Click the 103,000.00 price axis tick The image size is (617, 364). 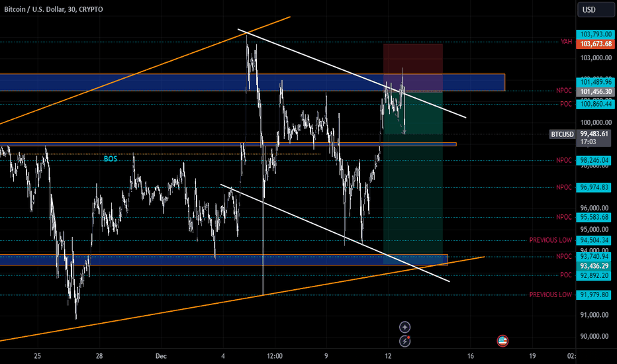point(596,58)
